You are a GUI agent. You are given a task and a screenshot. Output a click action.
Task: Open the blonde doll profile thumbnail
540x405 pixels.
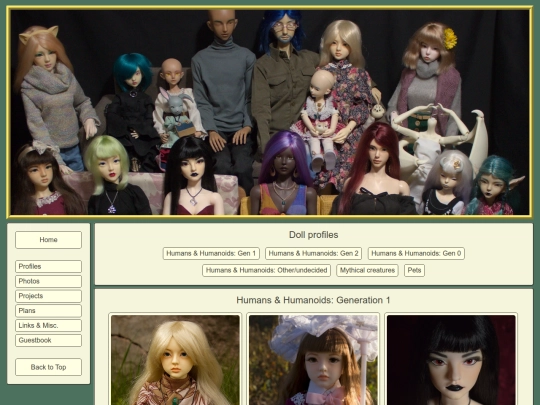coord(175,360)
